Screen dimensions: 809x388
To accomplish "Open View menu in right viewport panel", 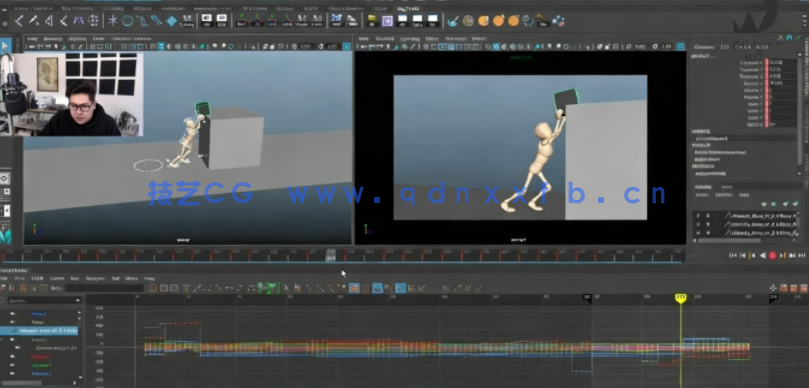I will tap(364, 39).
